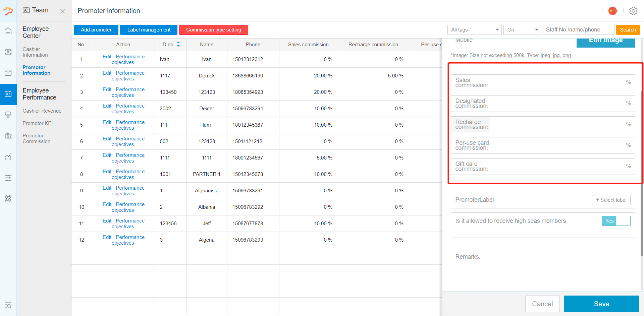The image size is (644, 316).
Task: Open the cashier register icon in sidebar
Action: 8,52
